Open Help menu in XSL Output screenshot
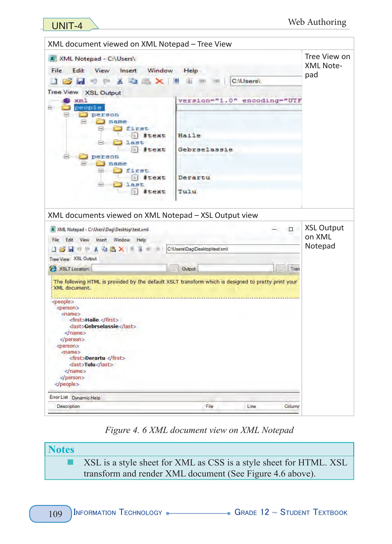This screenshot has width=392, height=544. click(141, 240)
